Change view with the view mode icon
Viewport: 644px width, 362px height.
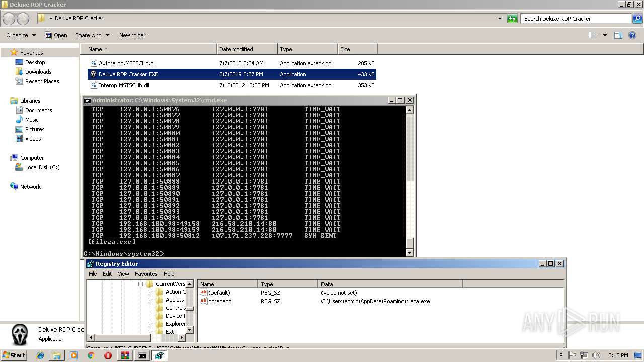click(593, 35)
